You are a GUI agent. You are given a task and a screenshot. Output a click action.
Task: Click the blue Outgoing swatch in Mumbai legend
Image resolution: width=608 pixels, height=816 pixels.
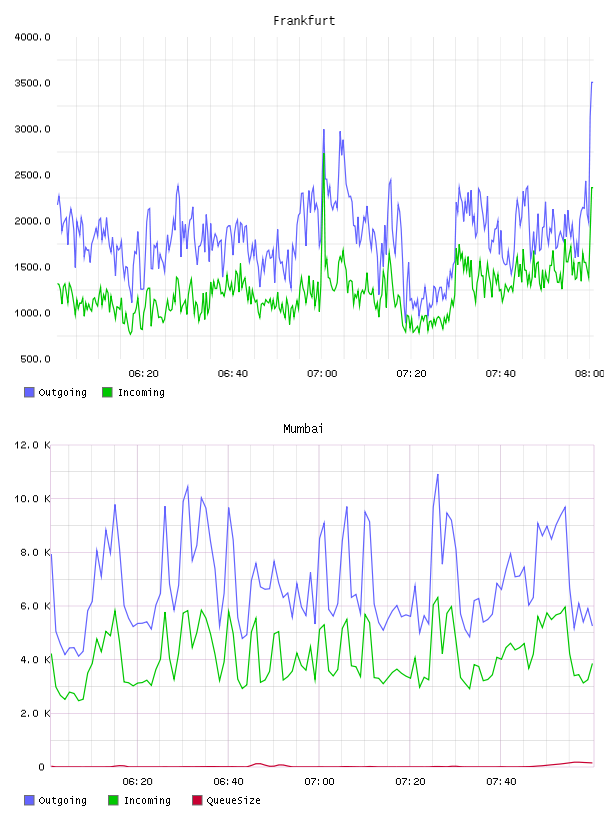click(29, 800)
